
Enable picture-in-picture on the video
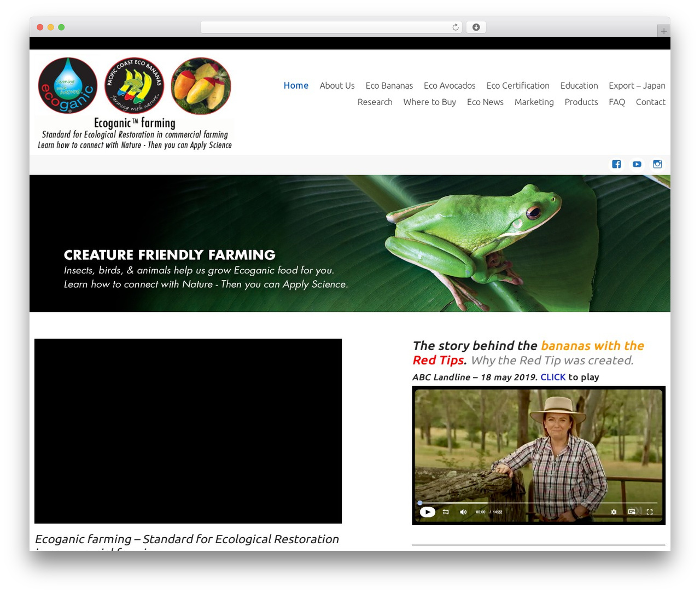click(632, 512)
